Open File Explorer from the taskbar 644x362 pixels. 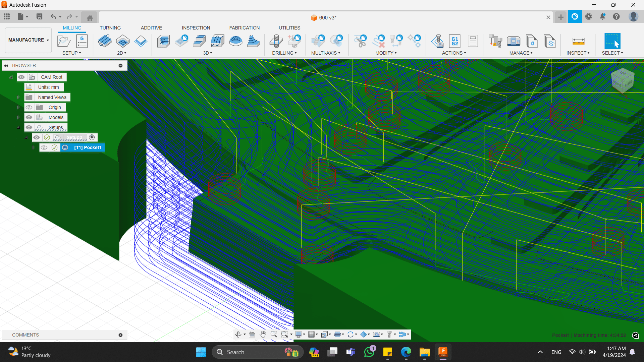424,352
